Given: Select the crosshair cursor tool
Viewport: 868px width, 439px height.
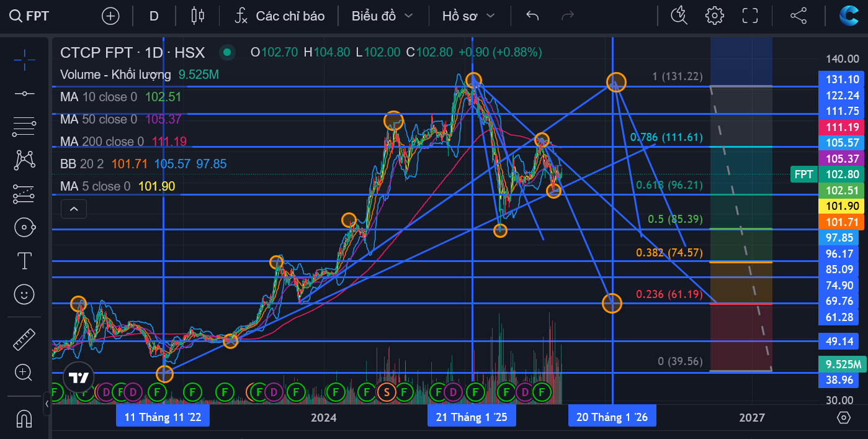Looking at the screenshot, I should point(24,59).
